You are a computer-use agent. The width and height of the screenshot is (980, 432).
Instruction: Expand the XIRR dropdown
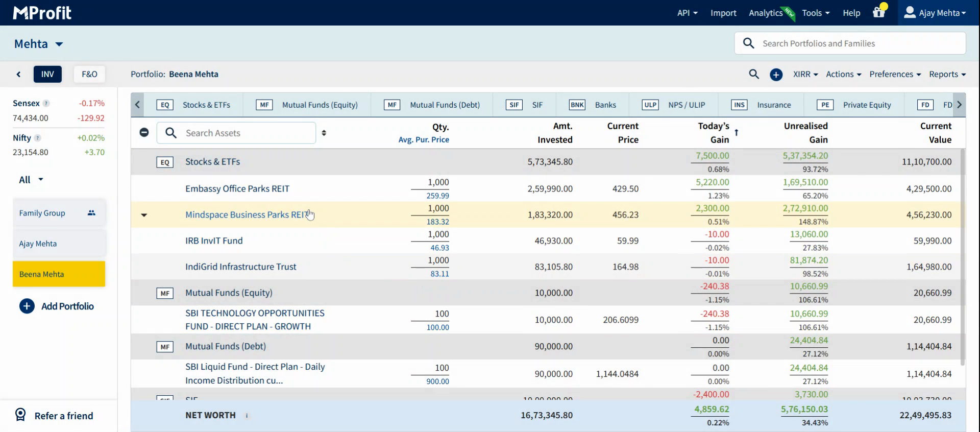[805, 74]
